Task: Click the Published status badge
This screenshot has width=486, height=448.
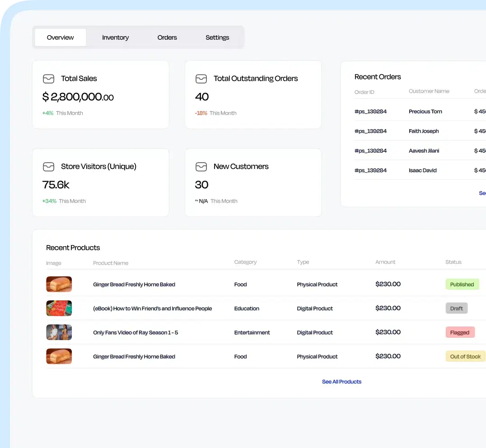Action: 462,285
